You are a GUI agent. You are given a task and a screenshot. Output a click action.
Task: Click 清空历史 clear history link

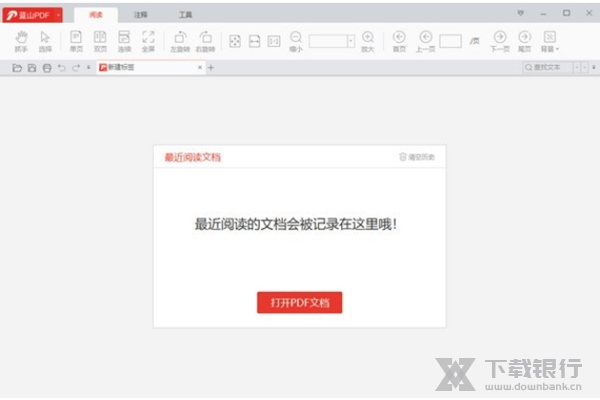pos(417,157)
